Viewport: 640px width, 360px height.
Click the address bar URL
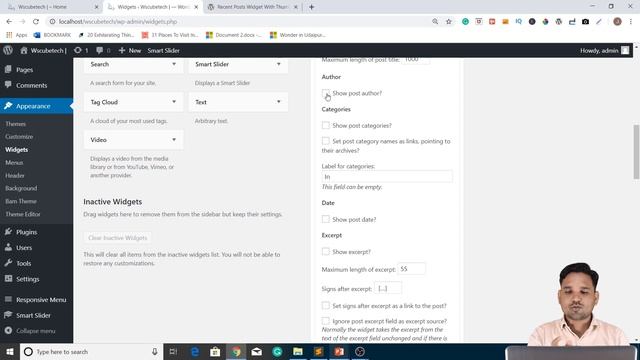tap(118, 22)
